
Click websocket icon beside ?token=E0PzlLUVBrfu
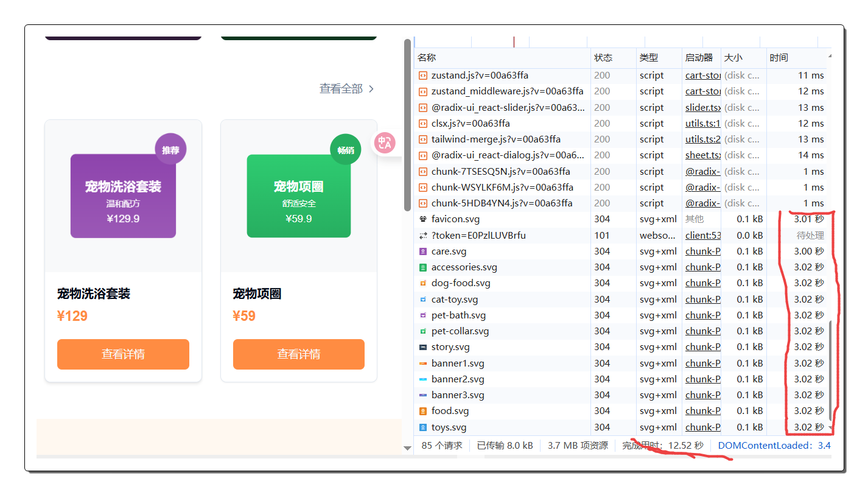(x=423, y=235)
